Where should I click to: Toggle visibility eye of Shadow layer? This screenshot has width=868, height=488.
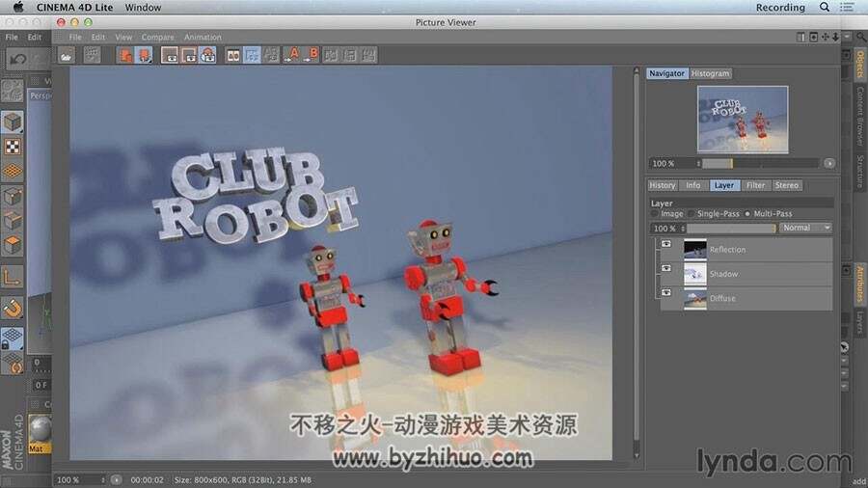pyautogui.click(x=666, y=268)
